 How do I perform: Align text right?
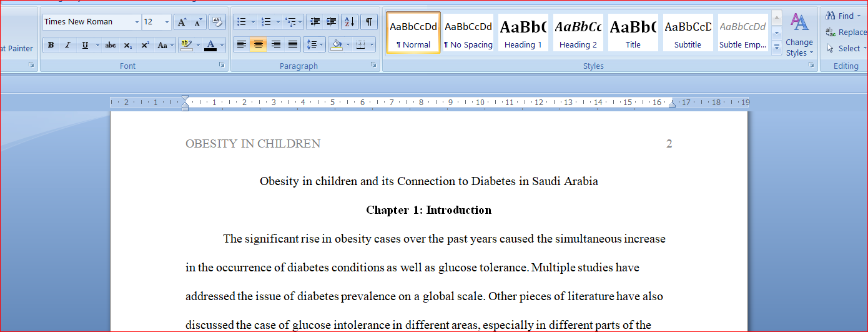pos(275,44)
